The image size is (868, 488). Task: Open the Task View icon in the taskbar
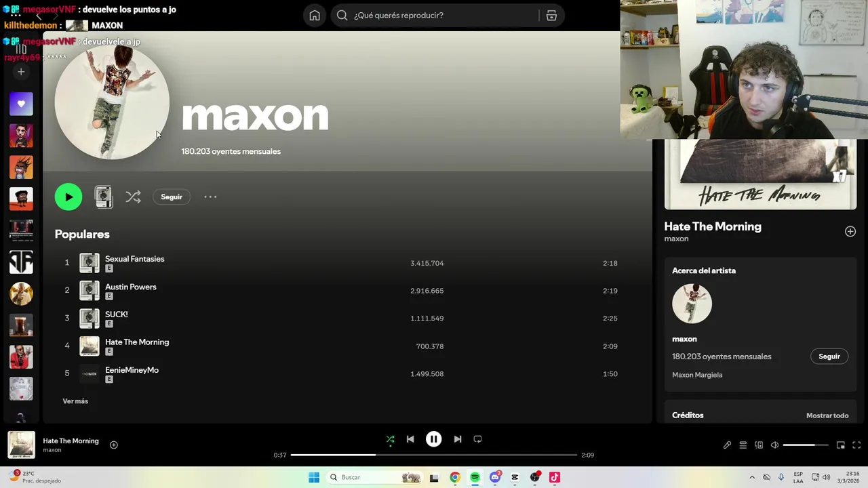pos(434,477)
